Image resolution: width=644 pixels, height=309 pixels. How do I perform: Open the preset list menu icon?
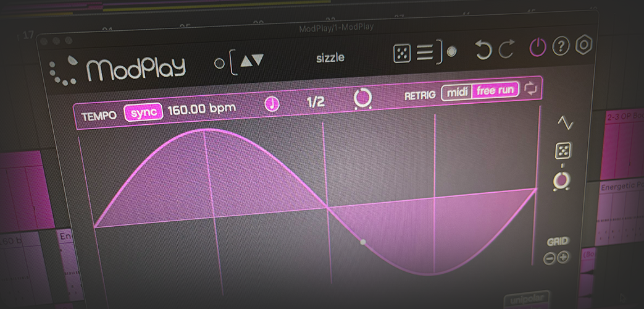click(425, 53)
